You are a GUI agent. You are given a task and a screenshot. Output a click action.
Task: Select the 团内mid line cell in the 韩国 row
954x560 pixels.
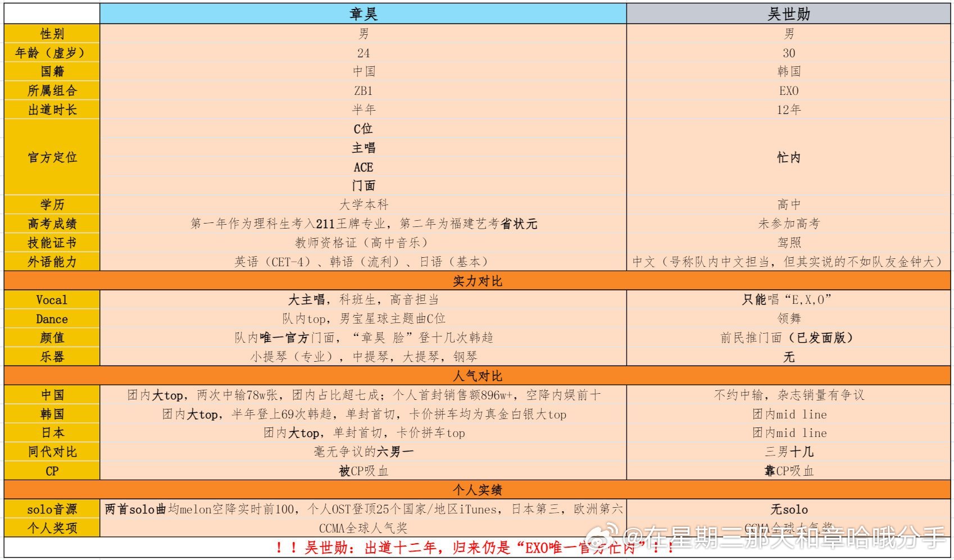point(788,414)
